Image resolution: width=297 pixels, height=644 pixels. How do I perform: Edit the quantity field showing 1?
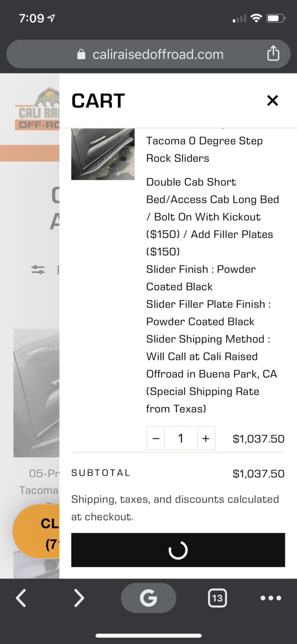click(181, 439)
